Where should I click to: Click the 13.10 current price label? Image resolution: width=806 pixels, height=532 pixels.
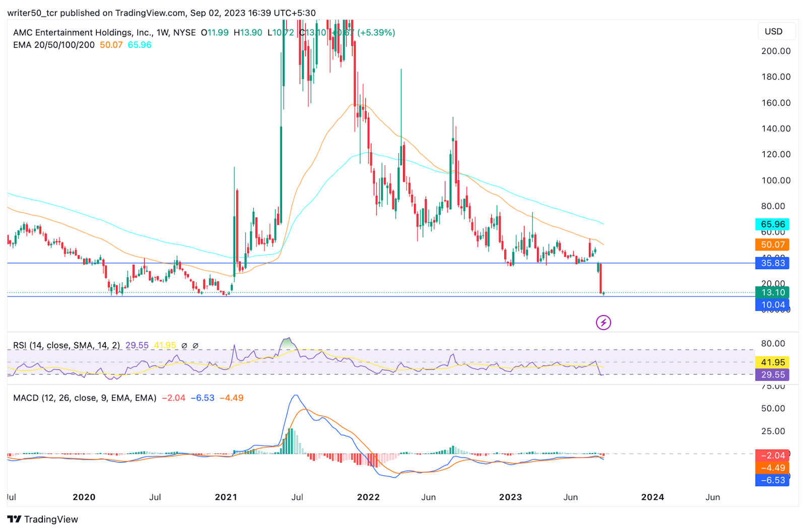pyautogui.click(x=772, y=292)
